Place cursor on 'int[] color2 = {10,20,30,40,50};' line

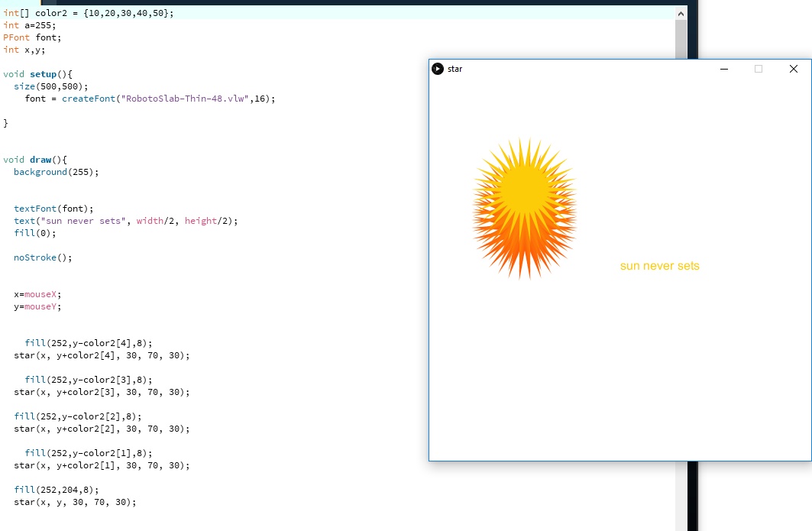(89, 13)
